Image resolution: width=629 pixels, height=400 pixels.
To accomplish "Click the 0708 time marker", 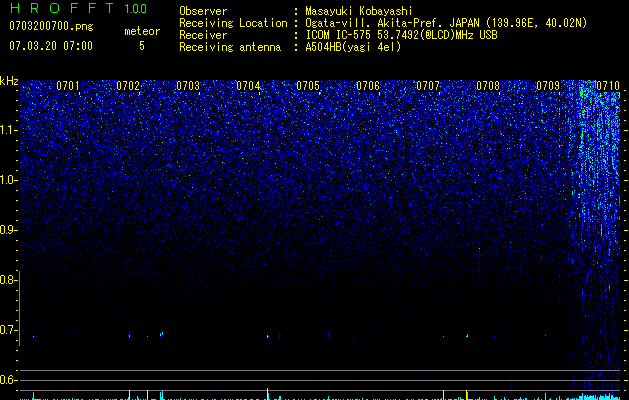I will tap(488, 86).
